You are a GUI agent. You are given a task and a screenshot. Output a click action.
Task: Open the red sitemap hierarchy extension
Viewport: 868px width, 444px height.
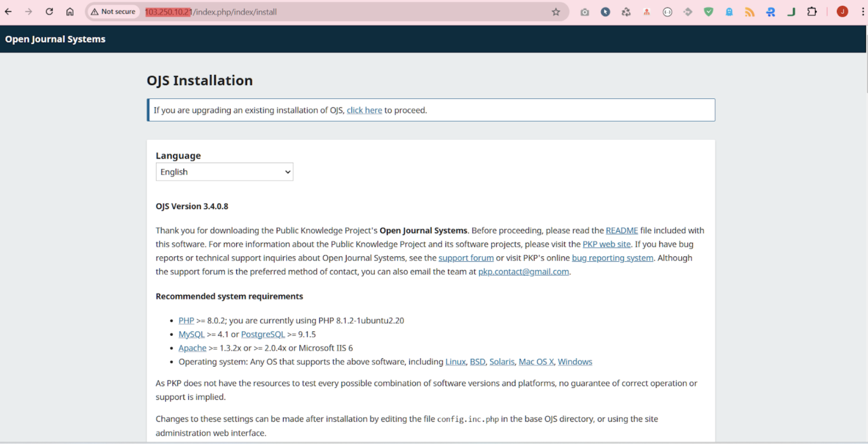646,12
